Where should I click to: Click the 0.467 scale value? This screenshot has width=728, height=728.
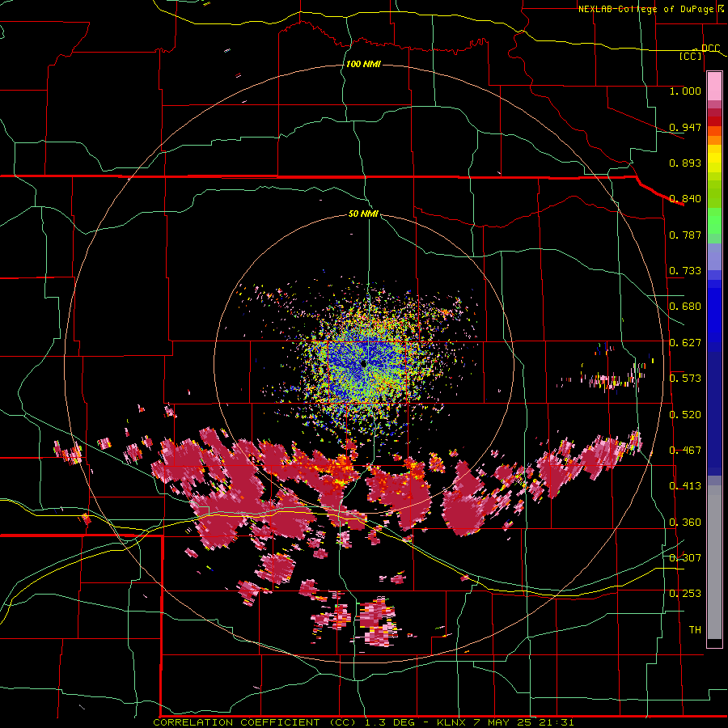(x=685, y=451)
